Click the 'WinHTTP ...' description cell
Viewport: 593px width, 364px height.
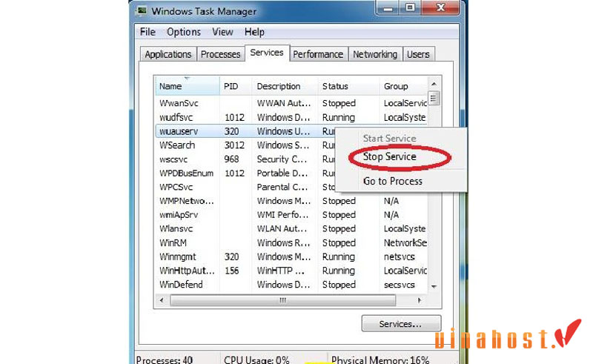click(281, 271)
